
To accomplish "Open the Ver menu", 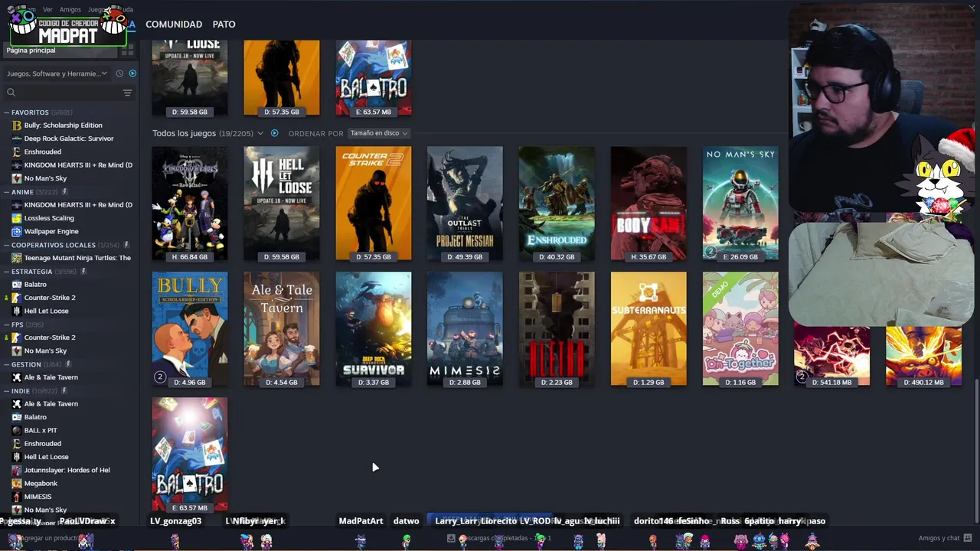I will point(47,10).
